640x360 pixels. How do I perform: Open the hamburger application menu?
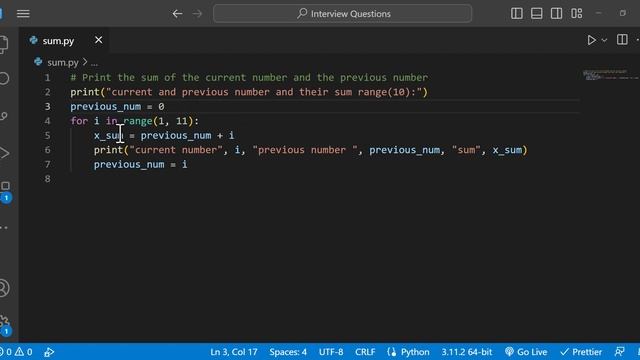click(23, 13)
